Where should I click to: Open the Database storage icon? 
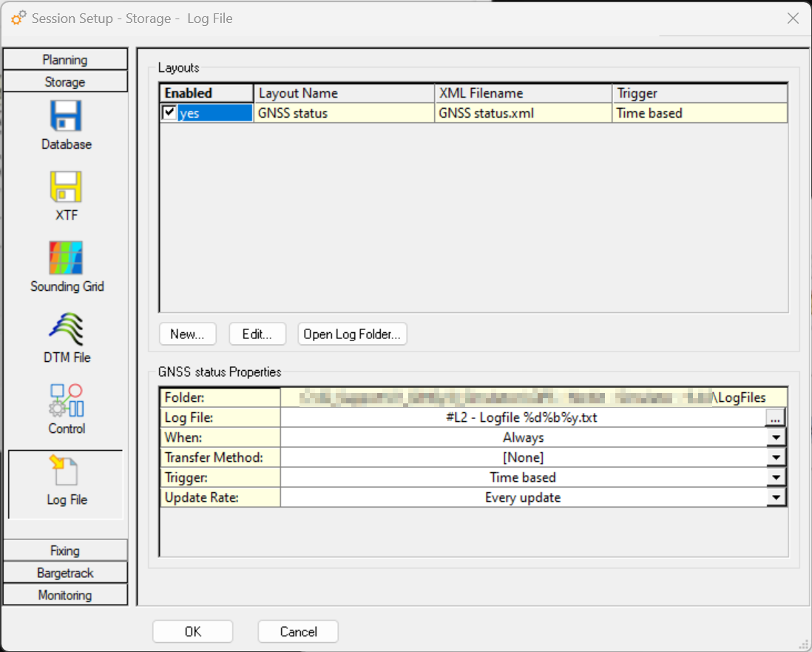[66, 117]
